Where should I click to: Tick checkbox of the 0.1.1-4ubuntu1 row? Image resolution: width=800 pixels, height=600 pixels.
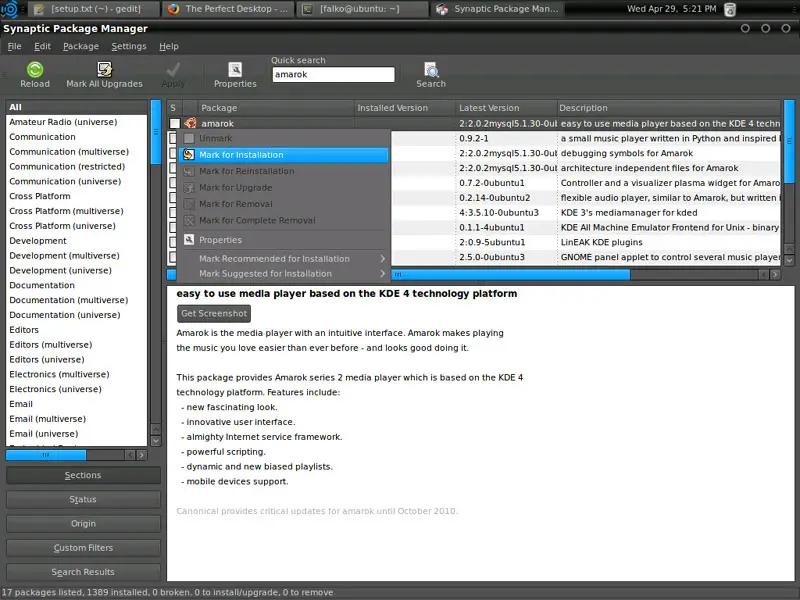pos(173,227)
